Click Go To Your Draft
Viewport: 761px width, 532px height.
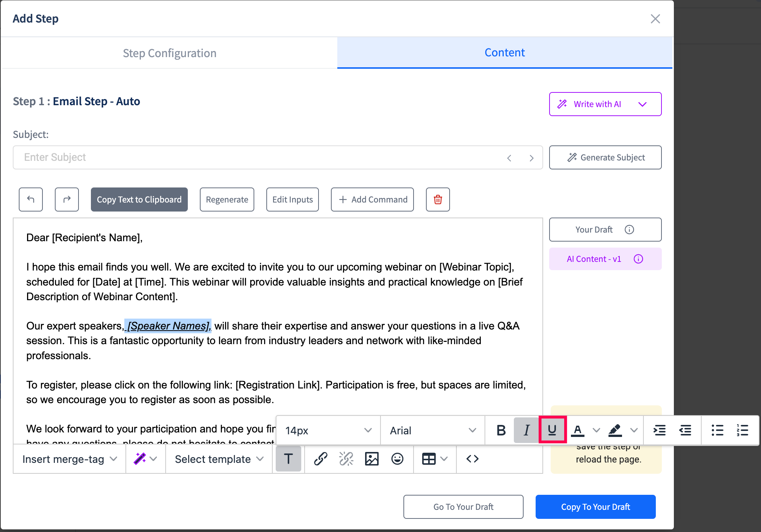pos(464,507)
